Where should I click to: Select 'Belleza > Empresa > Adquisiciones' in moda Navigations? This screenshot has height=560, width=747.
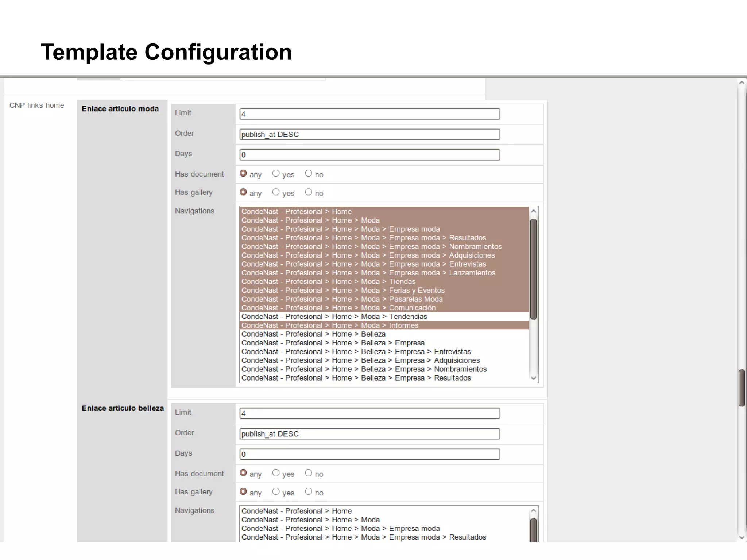(384, 360)
